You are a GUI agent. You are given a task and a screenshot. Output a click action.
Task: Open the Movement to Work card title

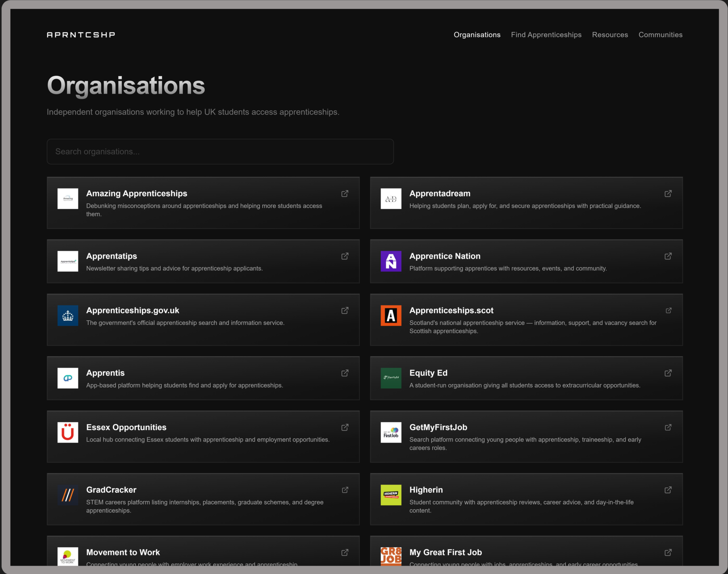123,552
